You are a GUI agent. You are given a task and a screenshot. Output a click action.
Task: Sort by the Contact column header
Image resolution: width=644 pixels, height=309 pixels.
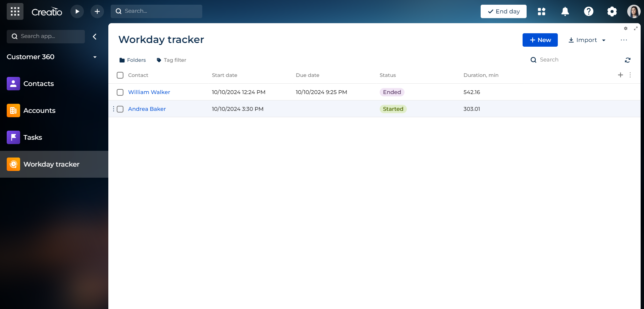[138, 75]
